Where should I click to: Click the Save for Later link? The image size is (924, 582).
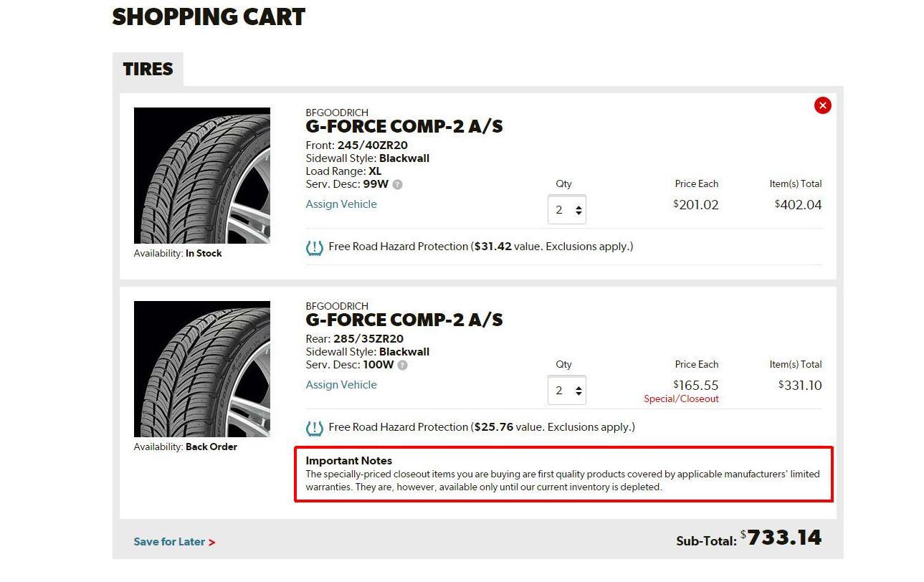pyautogui.click(x=174, y=542)
